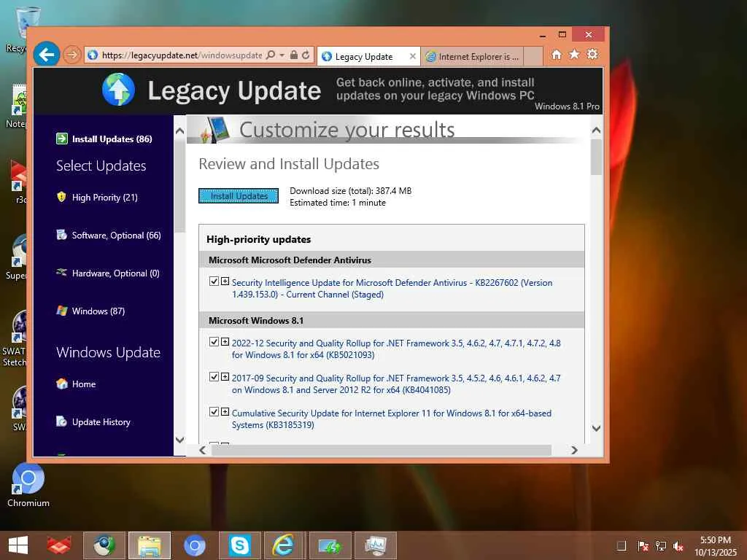The width and height of the screenshot is (747, 560).
Task: Open Chromium from the taskbar
Action: pos(194,545)
